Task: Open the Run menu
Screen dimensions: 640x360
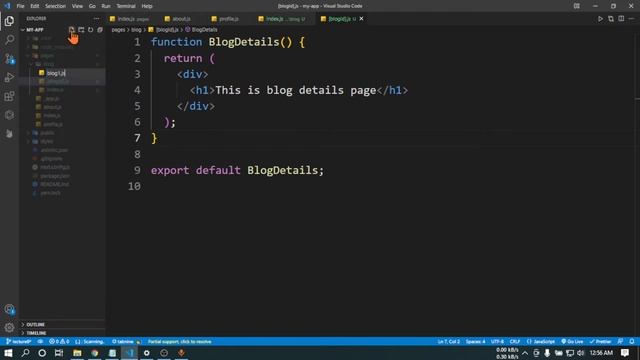Action: pyautogui.click(x=106, y=6)
